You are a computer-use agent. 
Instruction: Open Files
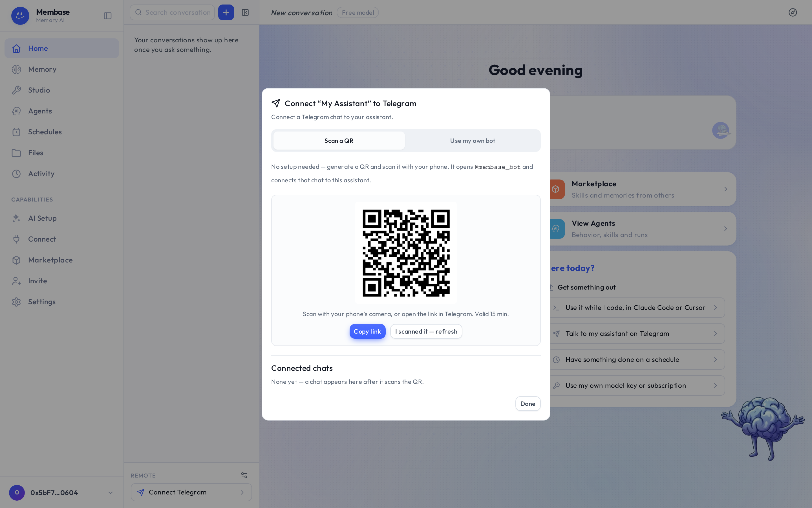(62, 152)
